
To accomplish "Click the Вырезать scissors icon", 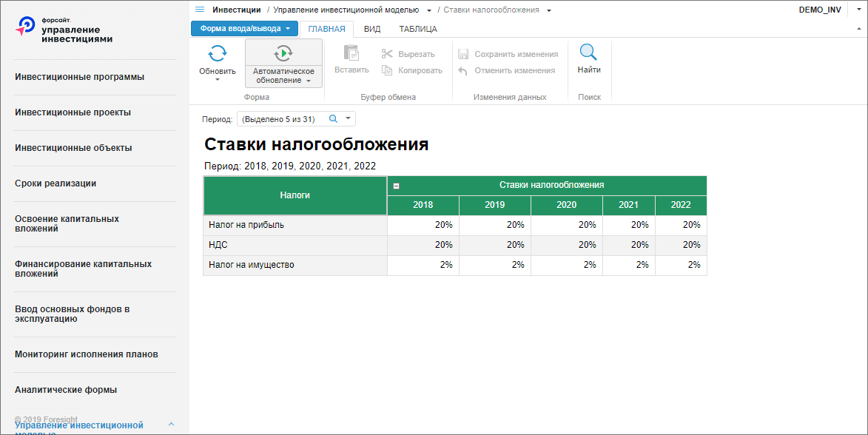I will (387, 54).
